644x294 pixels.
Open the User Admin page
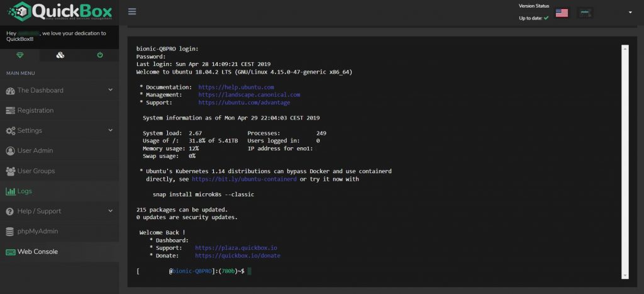pos(60,150)
